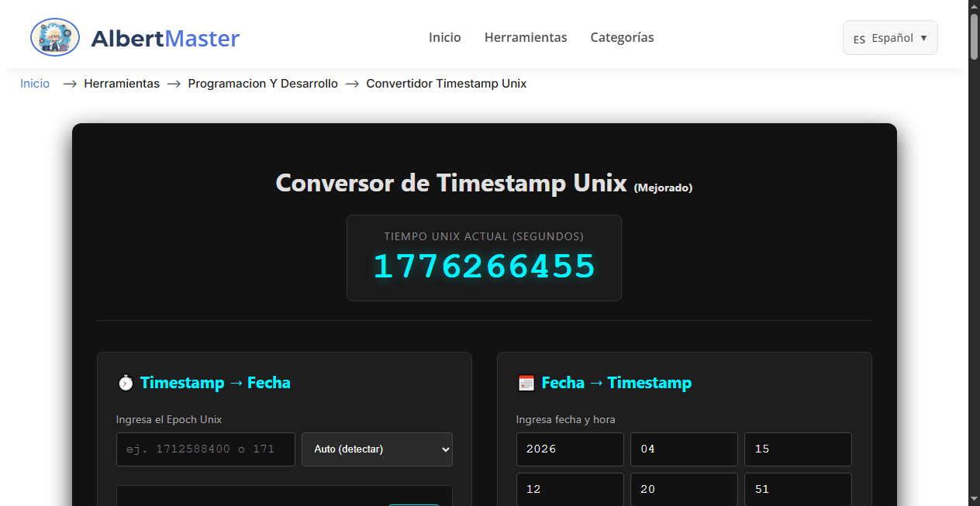Focus the Epoch Unix input field
Viewport: 980px width, 506px height.
[205, 449]
